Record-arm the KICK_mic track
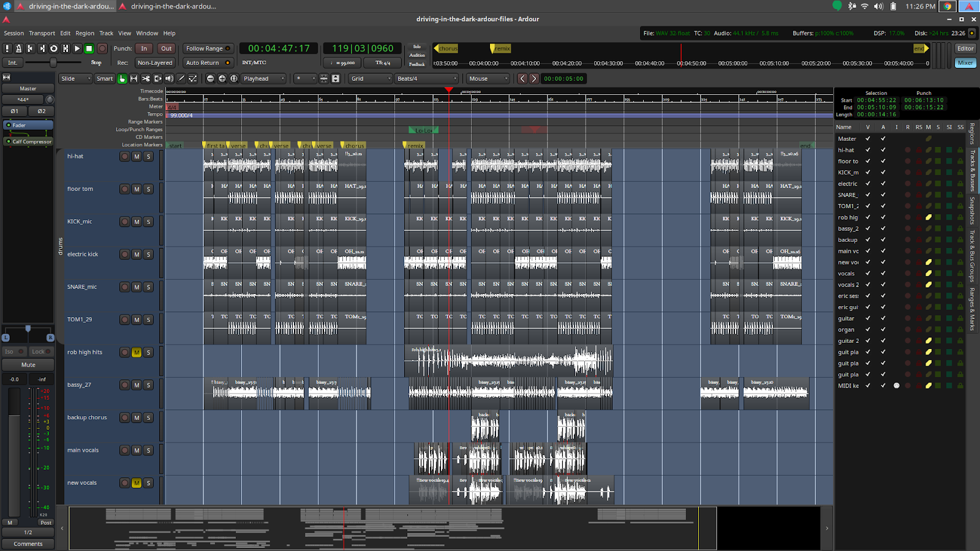Screen dimensions: 980x551 coord(125,222)
